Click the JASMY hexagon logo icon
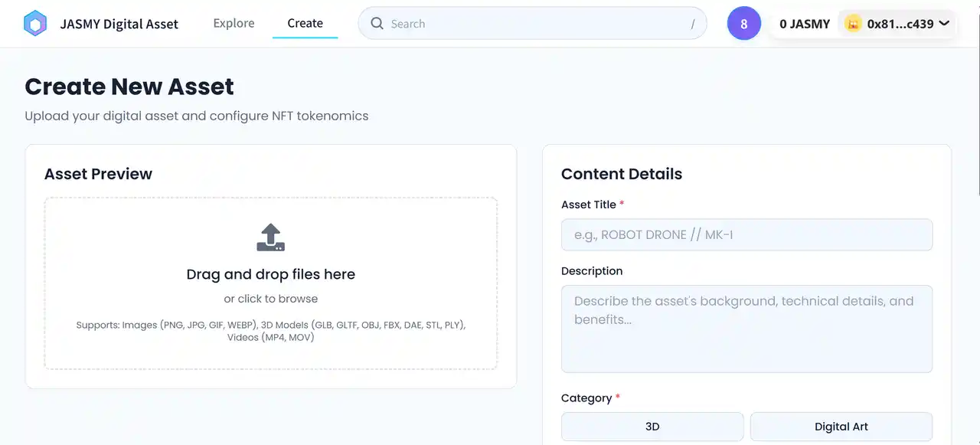This screenshot has width=980, height=445. coord(35,24)
